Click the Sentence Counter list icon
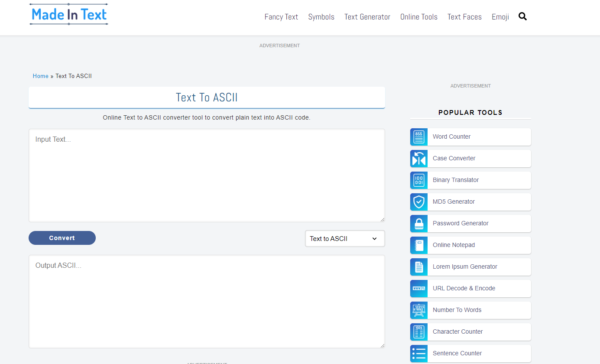 (x=419, y=353)
